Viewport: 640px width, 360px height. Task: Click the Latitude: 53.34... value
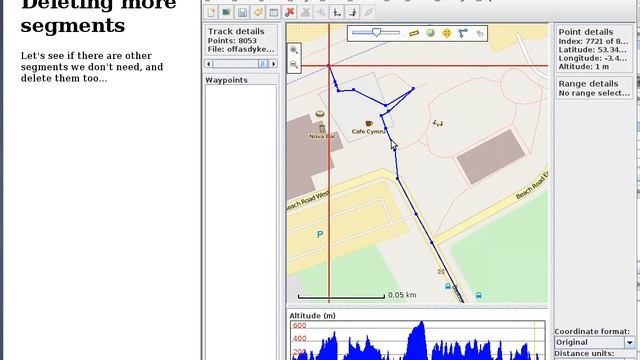click(x=592, y=50)
